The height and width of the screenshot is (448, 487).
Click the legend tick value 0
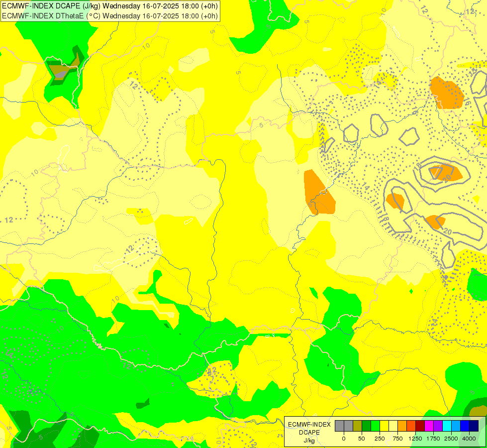[344, 439]
